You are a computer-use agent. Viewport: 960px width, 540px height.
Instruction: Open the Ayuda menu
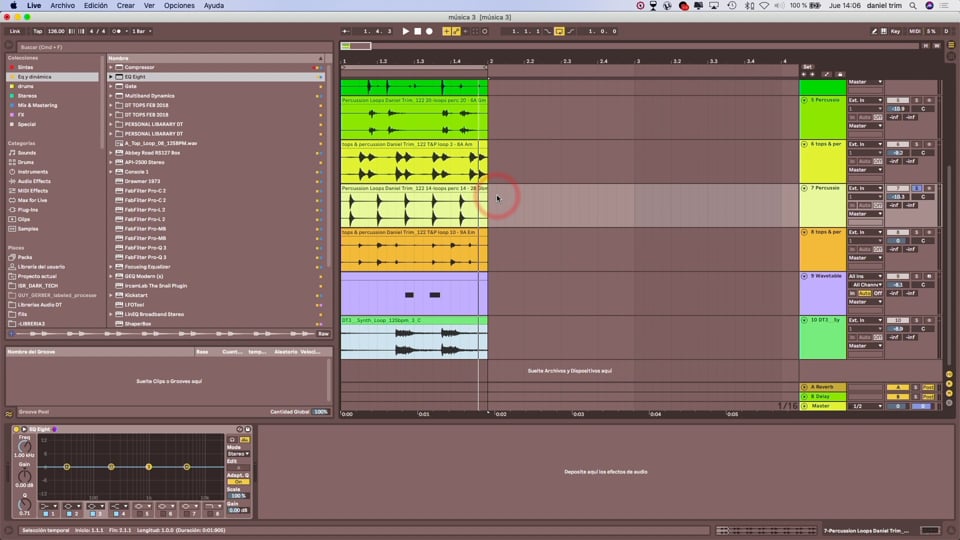coord(214,6)
